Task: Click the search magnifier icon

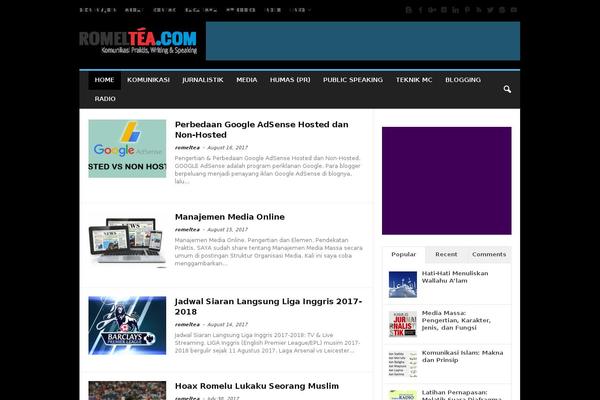Action: coord(507,89)
